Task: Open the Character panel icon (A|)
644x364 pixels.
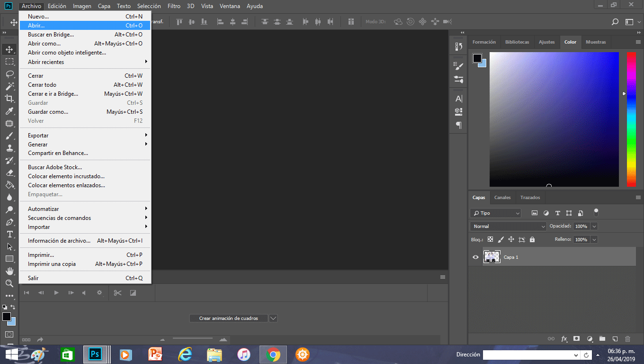Action: click(458, 99)
